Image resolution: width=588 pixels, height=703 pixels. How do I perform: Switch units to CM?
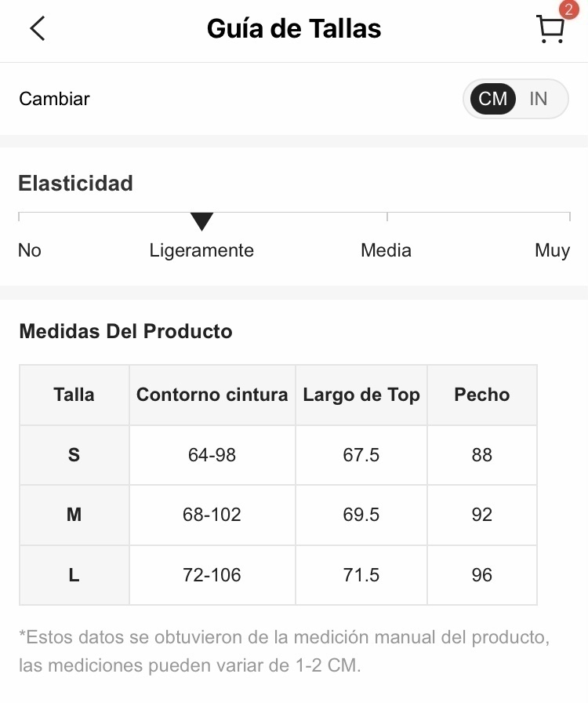tap(492, 99)
